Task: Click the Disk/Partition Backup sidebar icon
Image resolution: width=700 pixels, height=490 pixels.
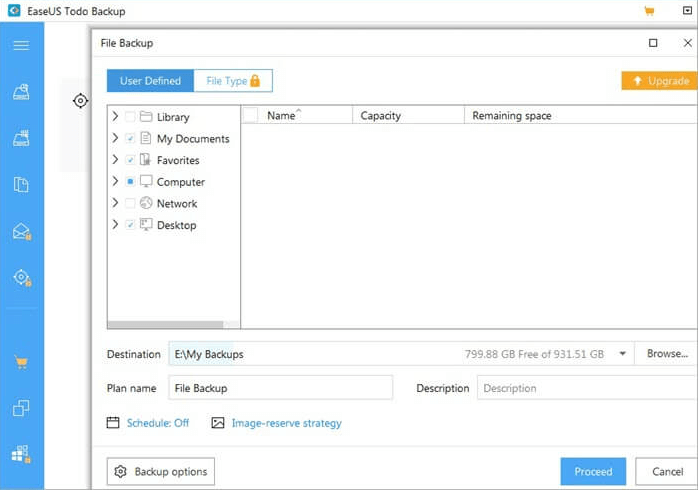Action: click(x=21, y=93)
